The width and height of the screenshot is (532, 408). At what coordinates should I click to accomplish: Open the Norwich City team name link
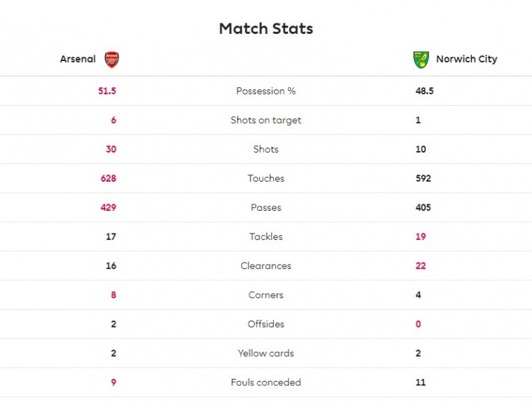[467, 60]
